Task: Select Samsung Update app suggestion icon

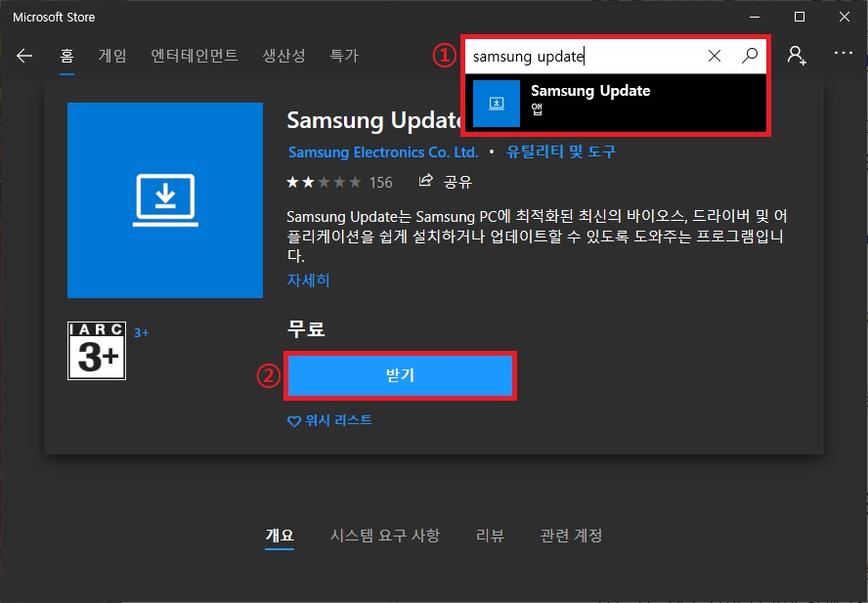Action: [x=497, y=104]
